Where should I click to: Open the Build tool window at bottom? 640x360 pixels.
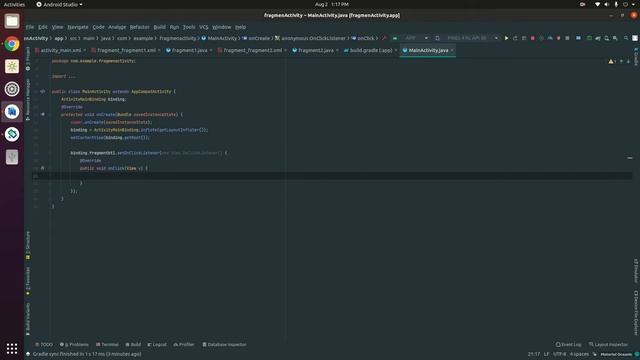133,344
